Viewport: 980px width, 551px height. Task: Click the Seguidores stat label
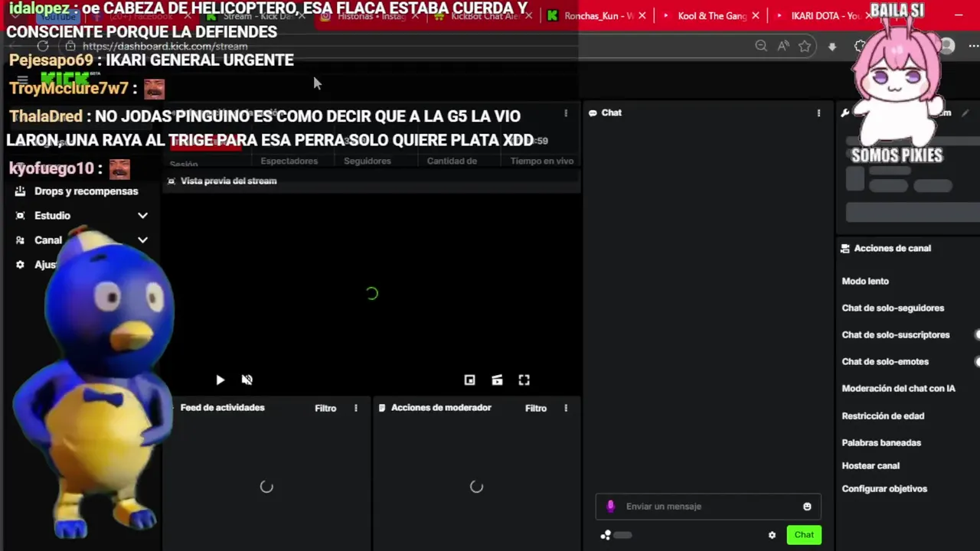pos(367,161)
